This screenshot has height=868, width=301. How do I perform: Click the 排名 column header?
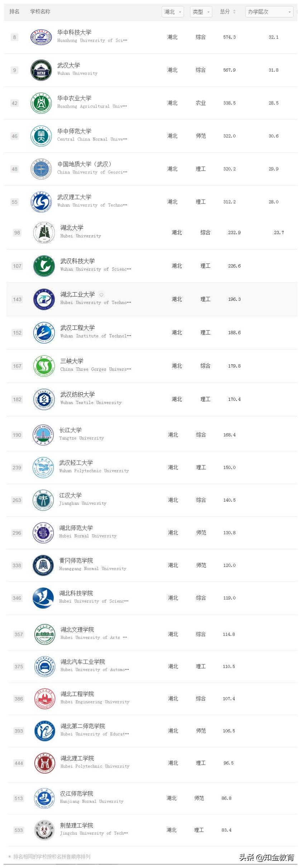click(14, 12)
